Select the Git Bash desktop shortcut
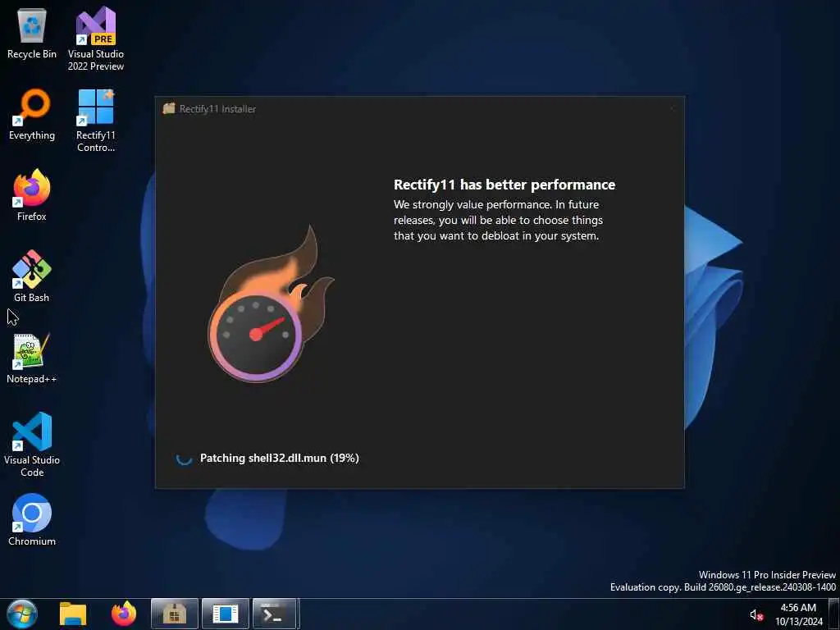This screenshot has width=840, height=630. coord(32,276)
